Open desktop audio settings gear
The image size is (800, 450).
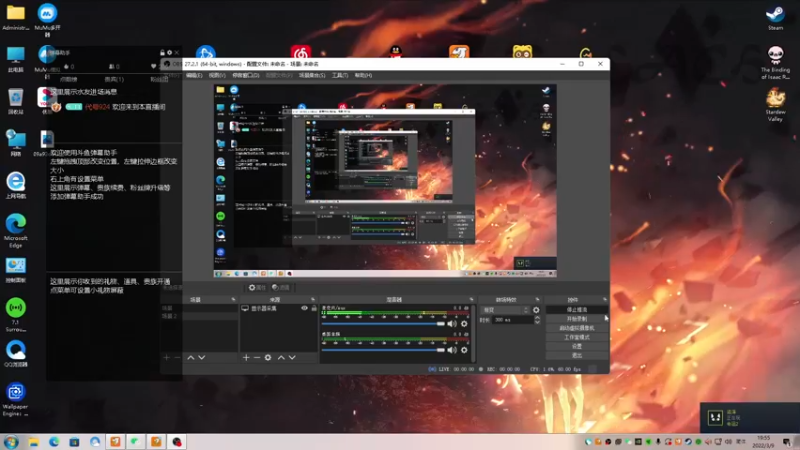click(x=464, y=350)
